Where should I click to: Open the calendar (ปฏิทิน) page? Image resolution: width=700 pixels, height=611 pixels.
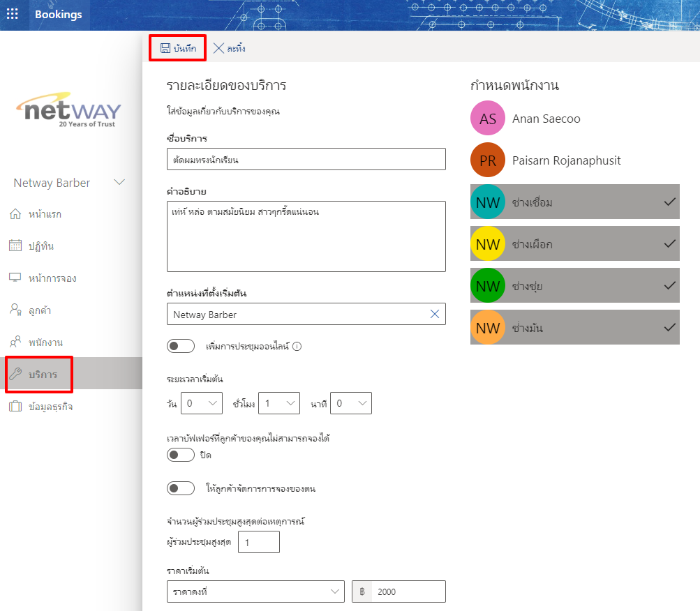click(x=40, y=246)
